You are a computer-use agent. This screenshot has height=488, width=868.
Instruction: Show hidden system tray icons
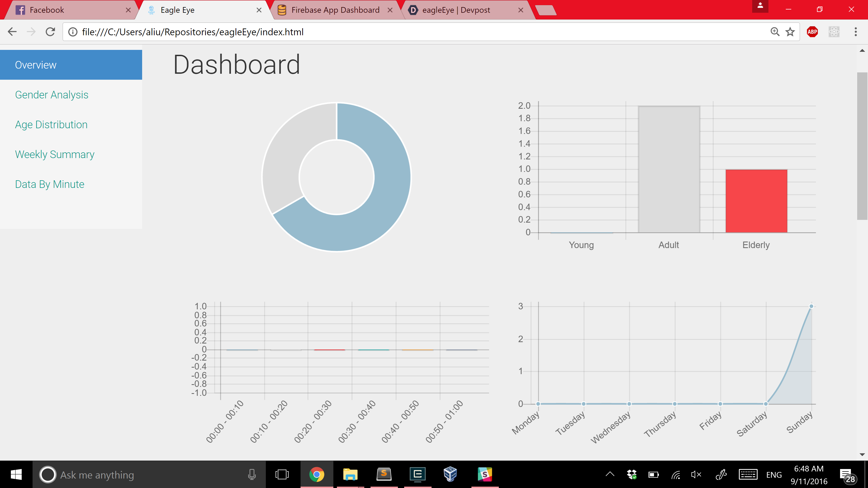pos(610,474)
